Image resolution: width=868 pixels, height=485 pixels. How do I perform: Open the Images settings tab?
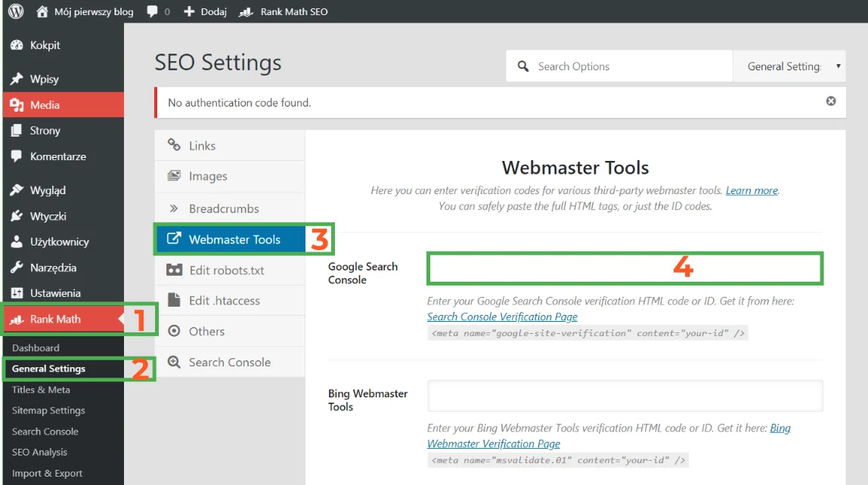pos(230,177)
